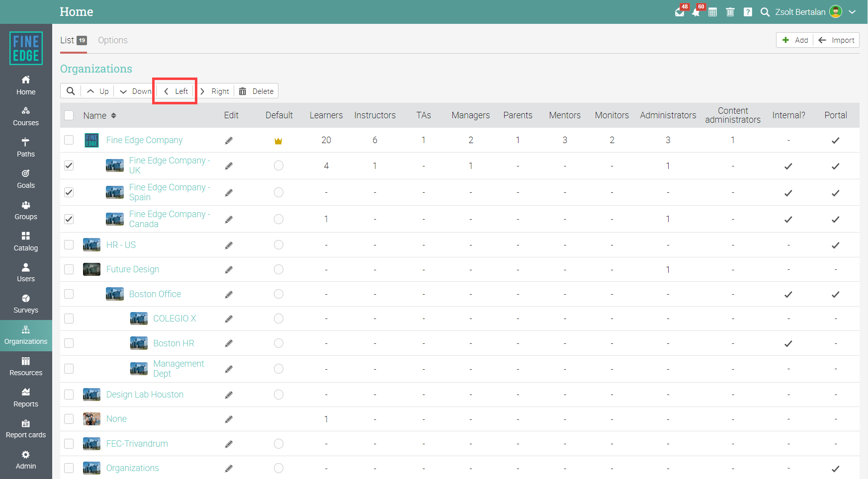Edit Fine Edge Company with pencil icon

pos(229,141)
